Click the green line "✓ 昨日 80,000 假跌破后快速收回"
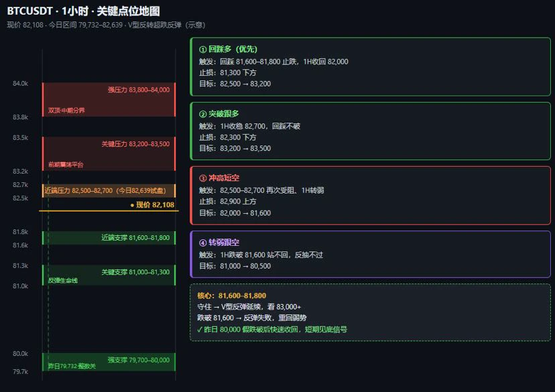The image size is (555, 392). (x=272, y=330)
